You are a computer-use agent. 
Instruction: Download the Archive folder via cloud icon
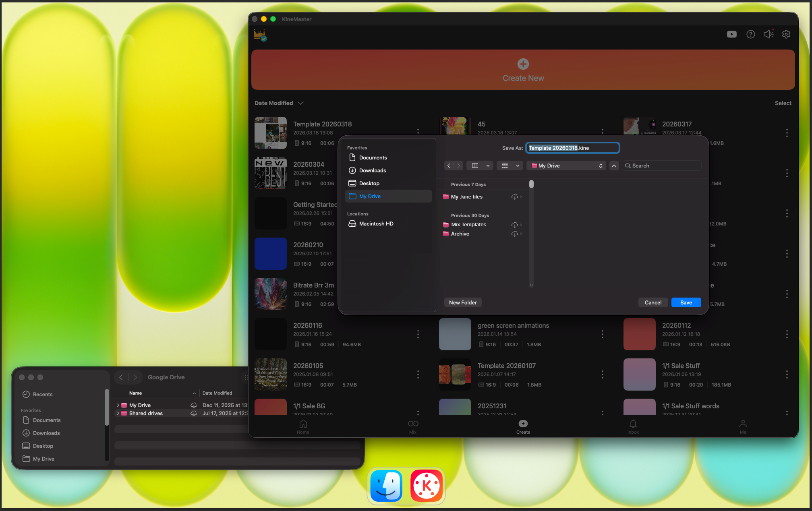tap(514, 234)
